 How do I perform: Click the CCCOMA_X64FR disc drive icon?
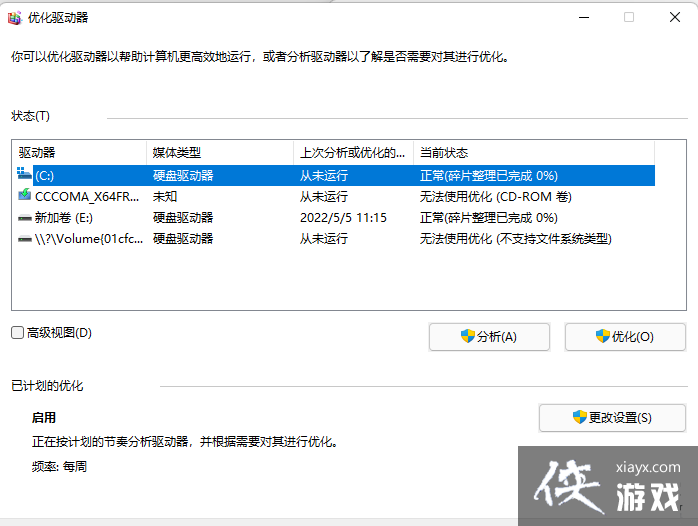point(24,195)
